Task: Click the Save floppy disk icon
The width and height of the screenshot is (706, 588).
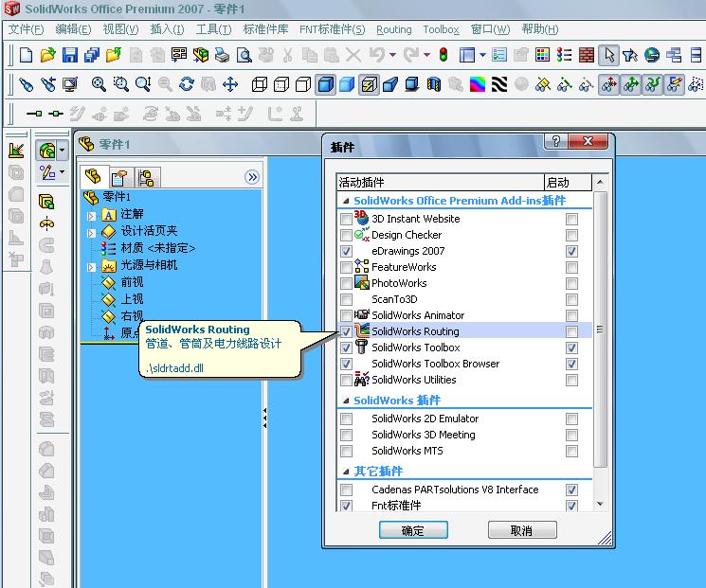Action: [70, 55]
